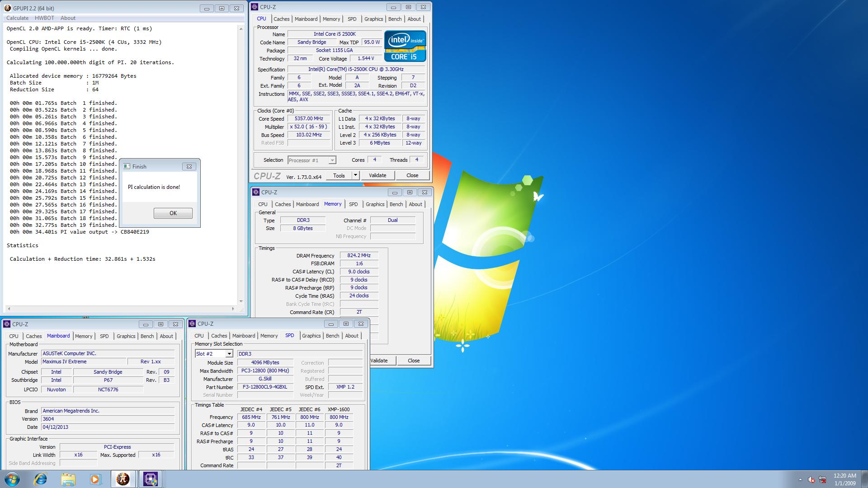
Task: Open SPD tab in Memory window
Action: tap(353, 204)
